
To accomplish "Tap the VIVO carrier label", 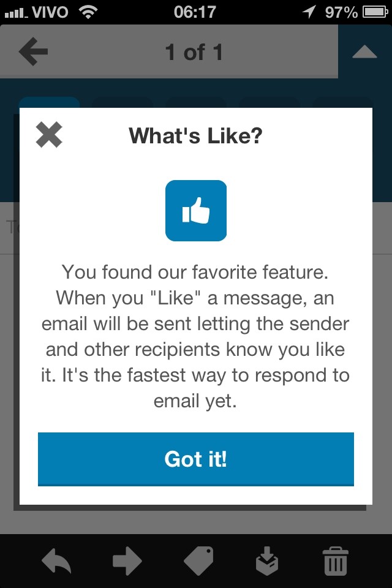I will coord(50,12).
